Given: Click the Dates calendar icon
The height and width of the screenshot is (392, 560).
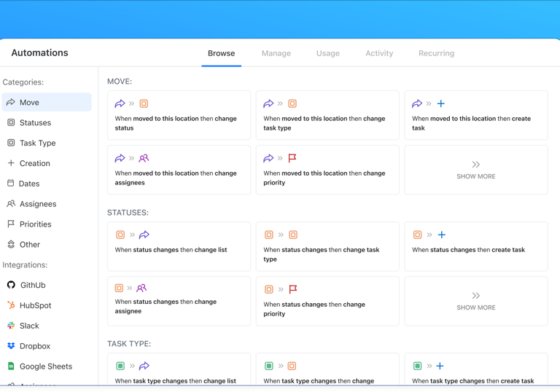Looking at the screenshot, I should click(11, 183).
